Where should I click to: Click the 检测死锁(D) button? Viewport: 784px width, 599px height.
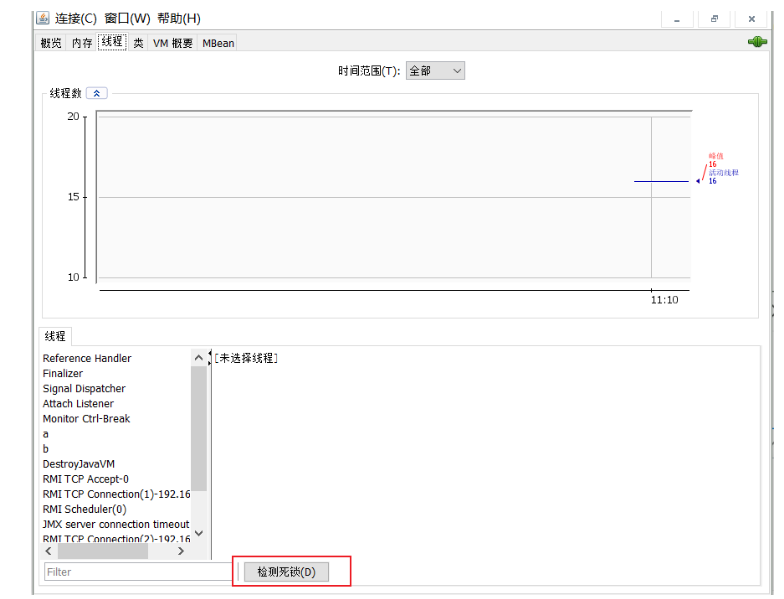[x=286, y=572]
